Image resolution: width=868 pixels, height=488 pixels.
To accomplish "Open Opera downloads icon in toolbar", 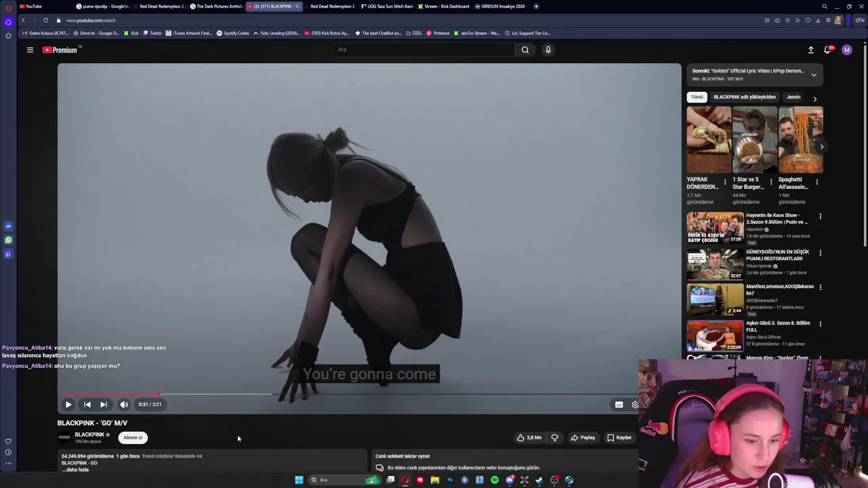I will [x=818, y=20].
